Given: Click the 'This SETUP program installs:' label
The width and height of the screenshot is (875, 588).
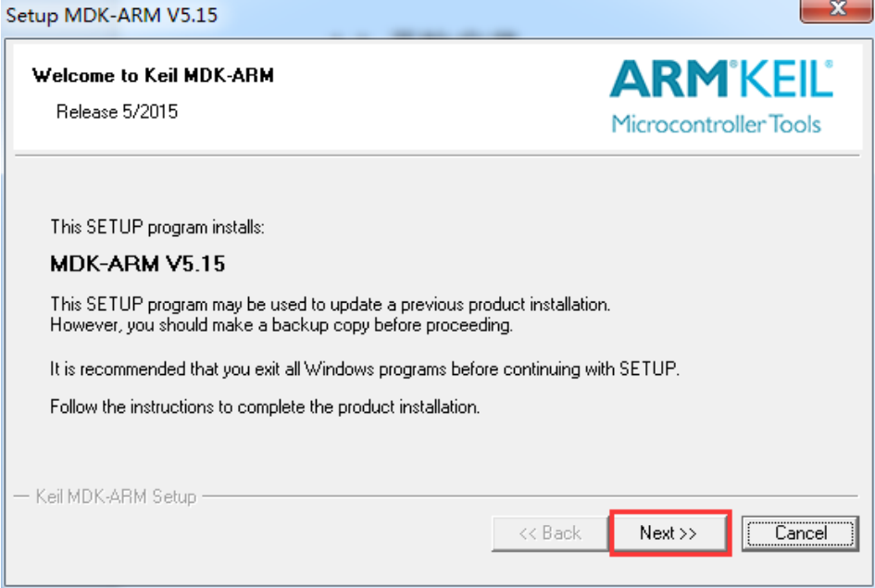Looking at the screenshot, I should 157,227.
